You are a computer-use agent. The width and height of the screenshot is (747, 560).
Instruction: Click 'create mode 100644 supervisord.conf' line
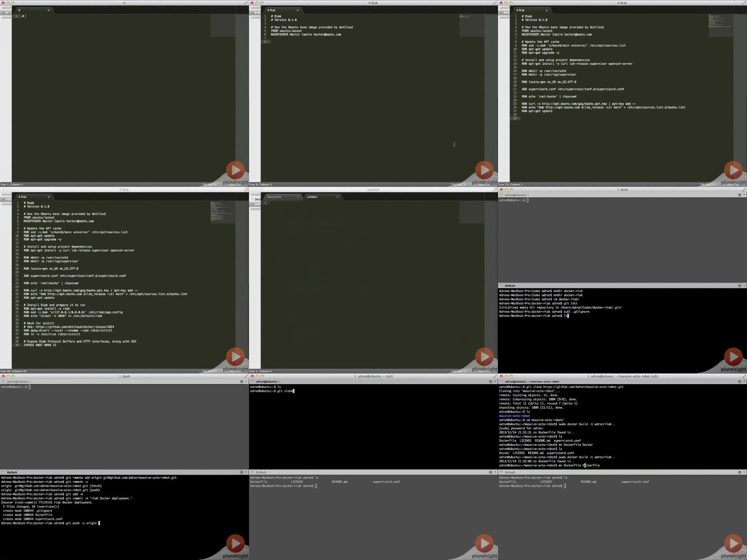33,519
